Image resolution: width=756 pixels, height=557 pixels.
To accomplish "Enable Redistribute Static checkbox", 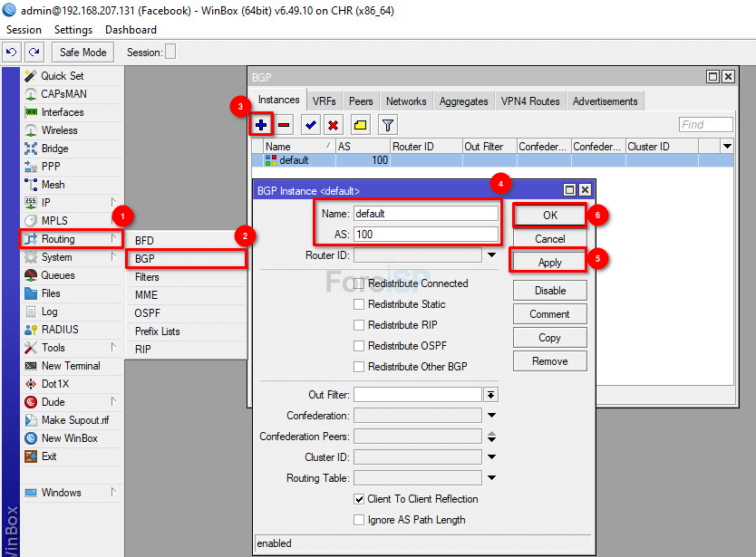I will [360, 304].
